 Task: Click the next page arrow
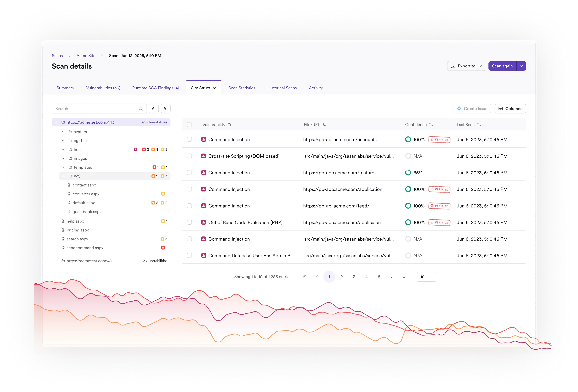tap(391, 277)
